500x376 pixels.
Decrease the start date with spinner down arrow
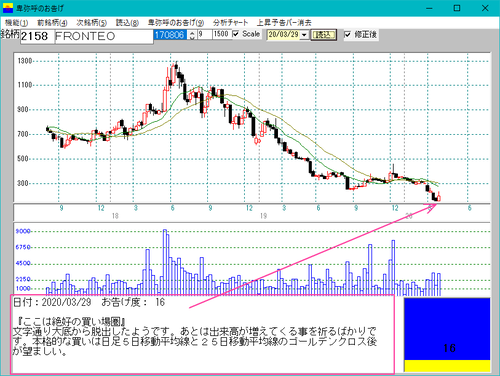coord(192,37)
